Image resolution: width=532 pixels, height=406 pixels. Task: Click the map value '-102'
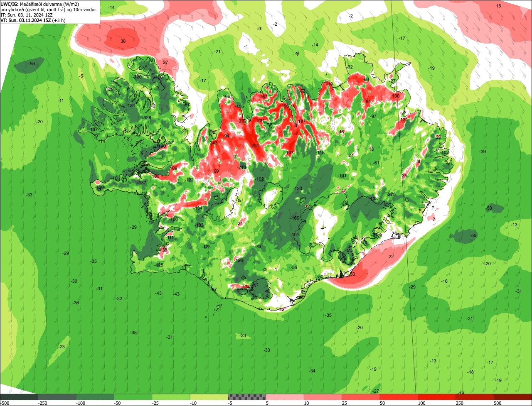259,179
